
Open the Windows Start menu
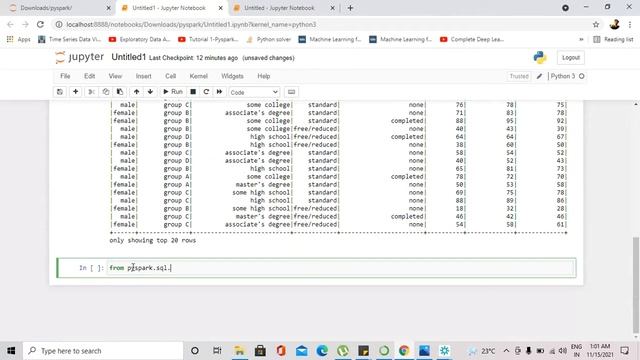[x=11, y=351]
